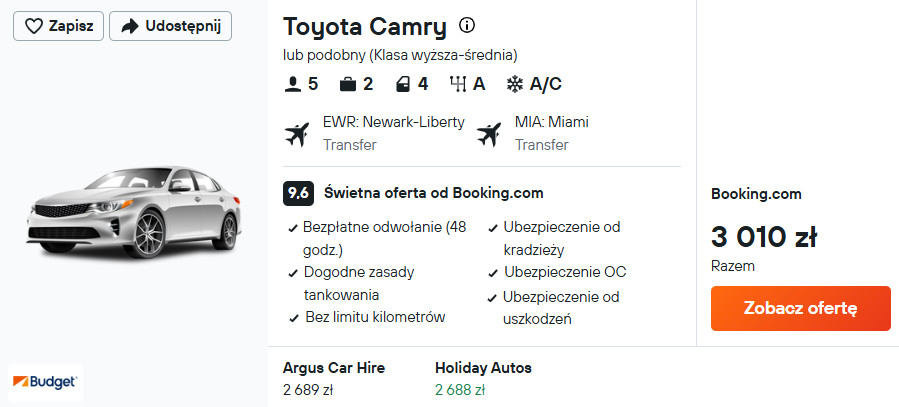Screen dimensions: 899x407
Task: Click the airplane icon next to MIA Miami
Action: [x=488, y=133]
